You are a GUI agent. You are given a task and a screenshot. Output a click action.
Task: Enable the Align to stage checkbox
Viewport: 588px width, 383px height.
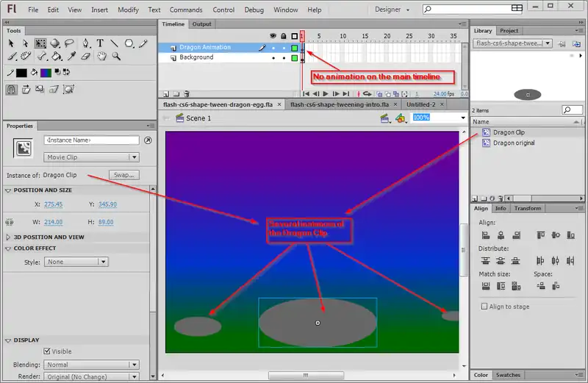484,307
